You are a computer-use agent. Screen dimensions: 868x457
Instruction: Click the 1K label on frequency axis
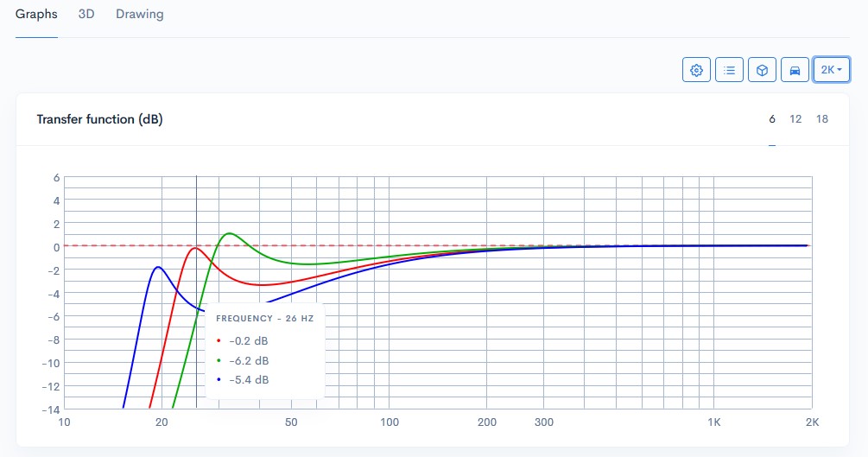click(x=713, y=422)
